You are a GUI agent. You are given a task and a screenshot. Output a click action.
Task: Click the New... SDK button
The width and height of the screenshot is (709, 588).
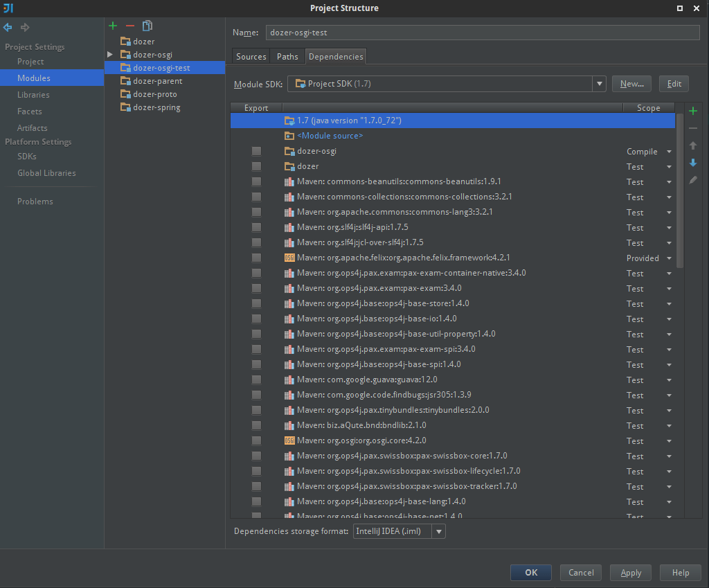(631, 84)
